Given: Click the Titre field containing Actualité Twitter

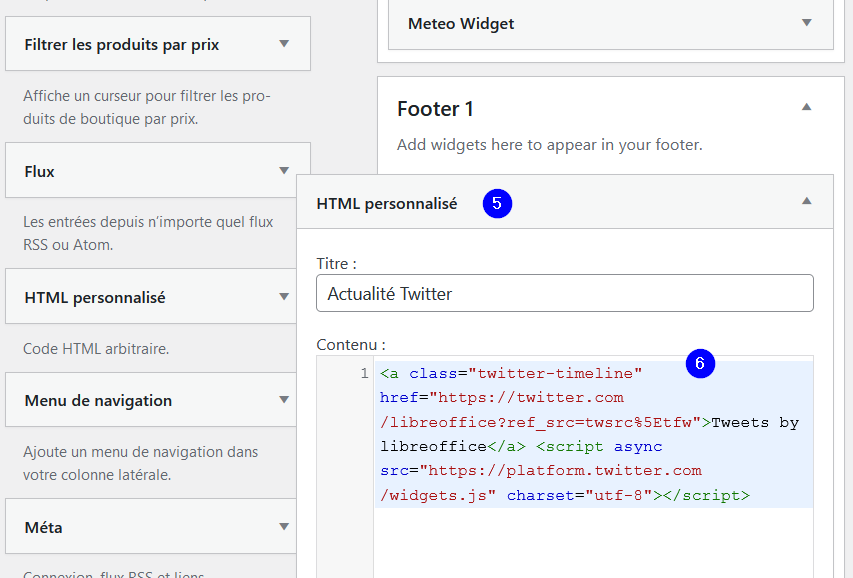Looking at the screenshot, I should point(565,293).
